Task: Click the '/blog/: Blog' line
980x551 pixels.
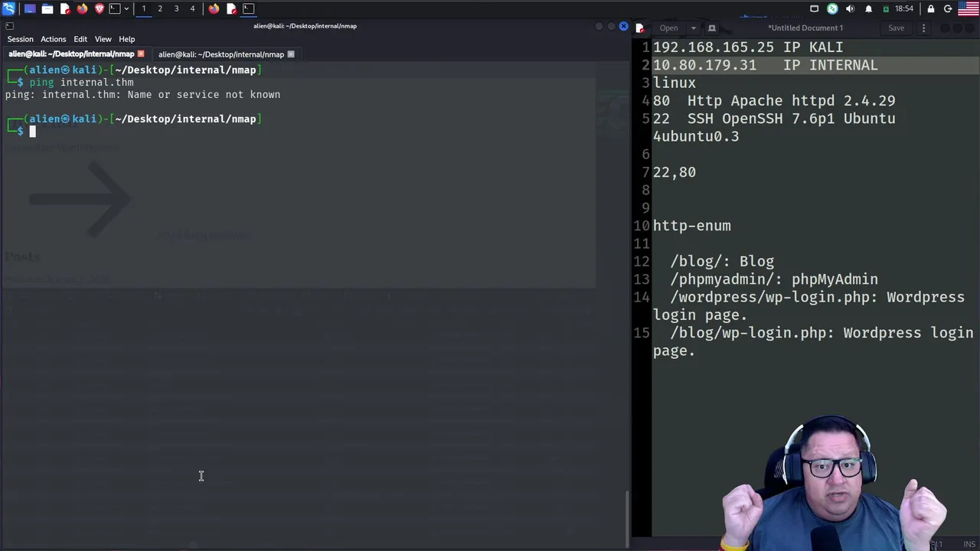Action: coord(722,262)
